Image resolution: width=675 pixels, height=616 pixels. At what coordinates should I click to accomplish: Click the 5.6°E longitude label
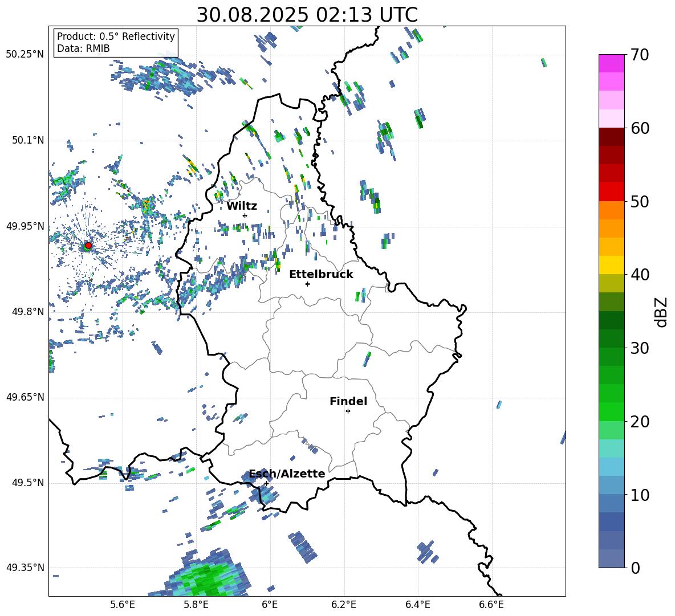[x=122, y=605]
